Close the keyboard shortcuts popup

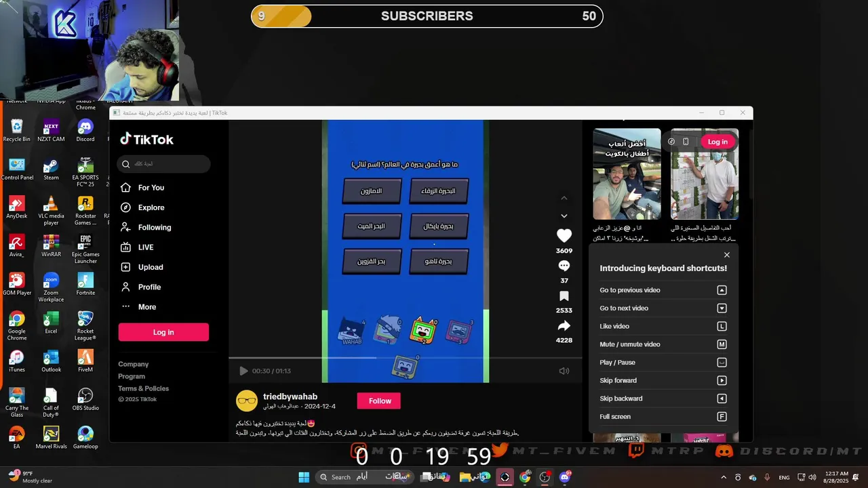click(727, 255)
